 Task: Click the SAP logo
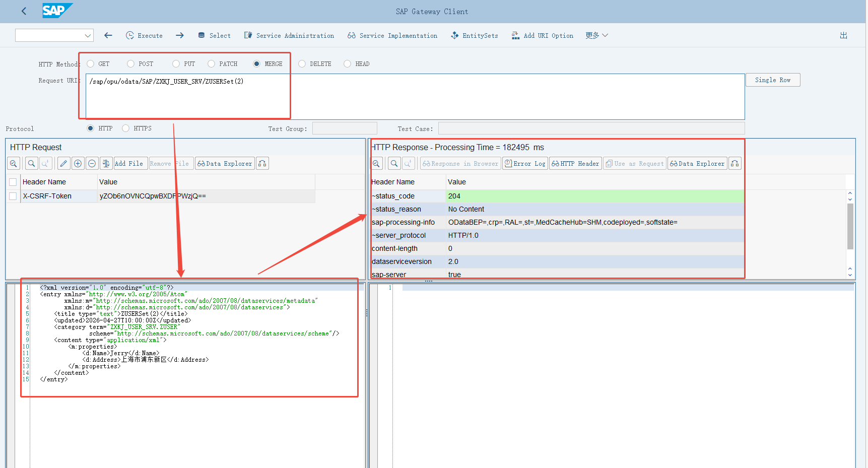tap(57, 11)
